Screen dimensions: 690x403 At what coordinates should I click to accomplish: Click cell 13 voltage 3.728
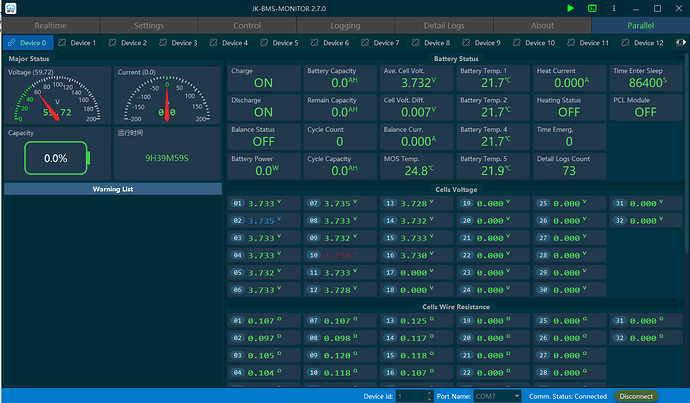[417, 203]
